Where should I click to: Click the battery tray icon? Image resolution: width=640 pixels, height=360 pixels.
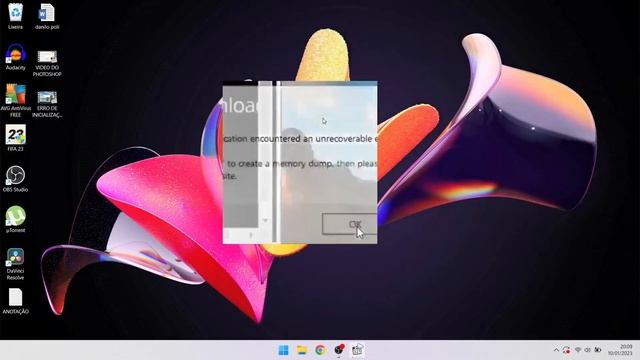click(598, 350)
